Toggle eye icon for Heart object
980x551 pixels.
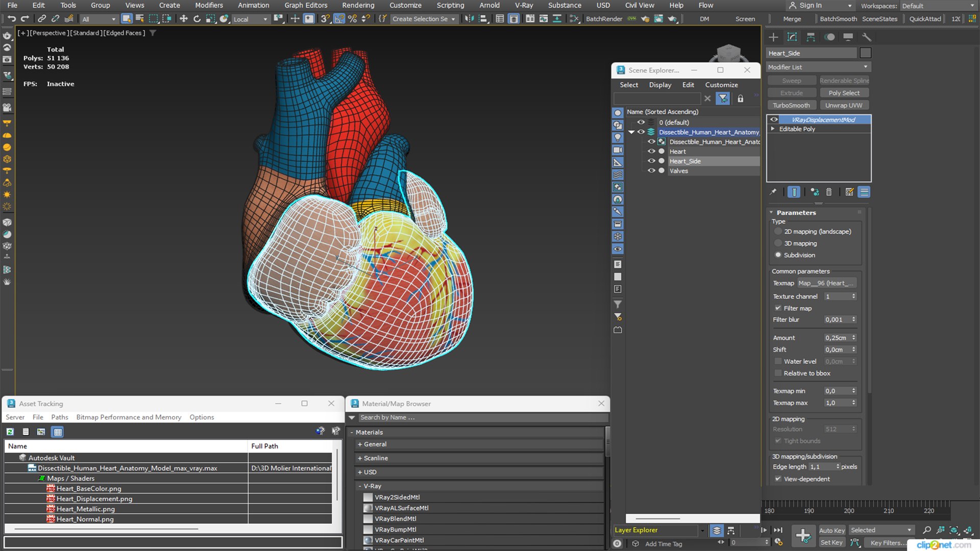[651, 152]
